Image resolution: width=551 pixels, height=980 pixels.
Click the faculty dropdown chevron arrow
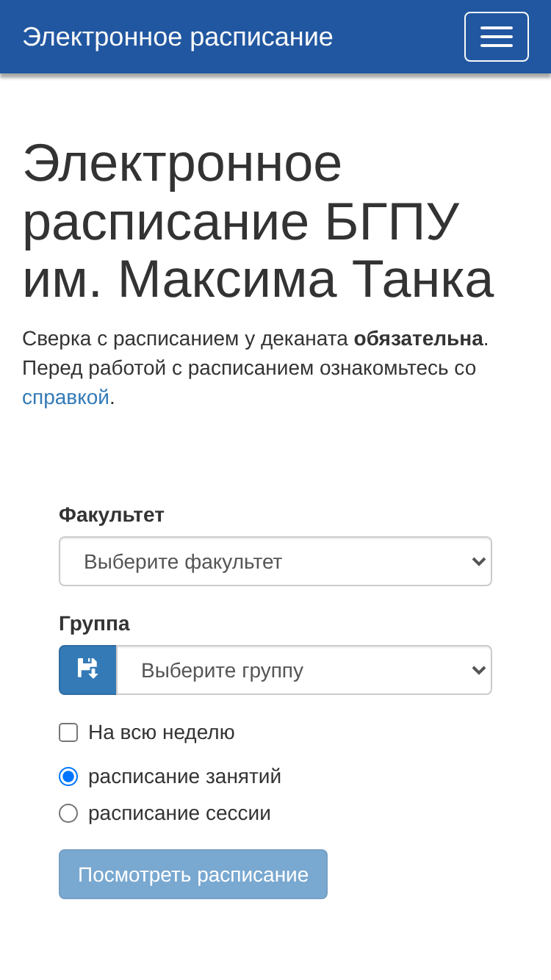pos(479,562)
